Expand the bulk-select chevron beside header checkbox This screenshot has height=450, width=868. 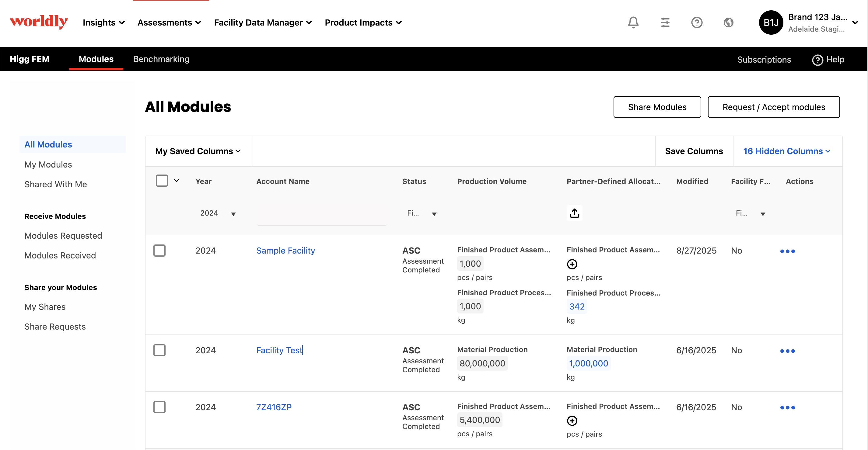176,181
